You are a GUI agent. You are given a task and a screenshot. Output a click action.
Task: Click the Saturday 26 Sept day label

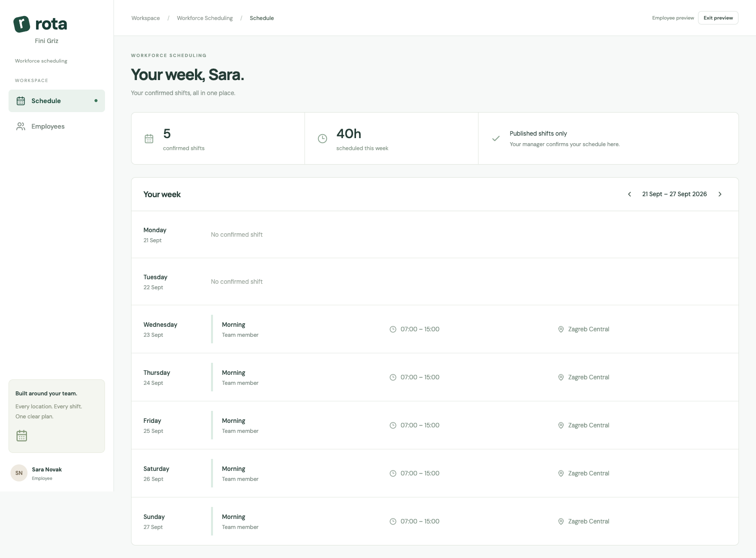156,473
